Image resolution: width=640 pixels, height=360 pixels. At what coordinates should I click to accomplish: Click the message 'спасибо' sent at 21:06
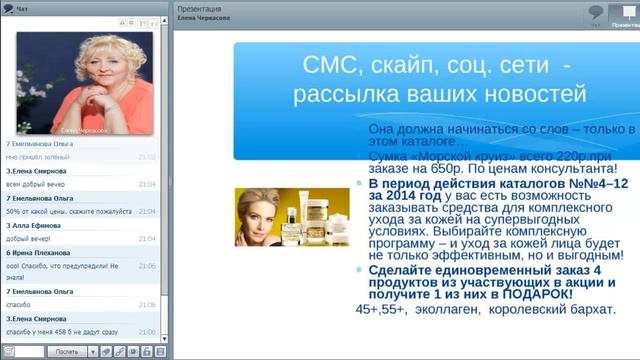[18, 305]
